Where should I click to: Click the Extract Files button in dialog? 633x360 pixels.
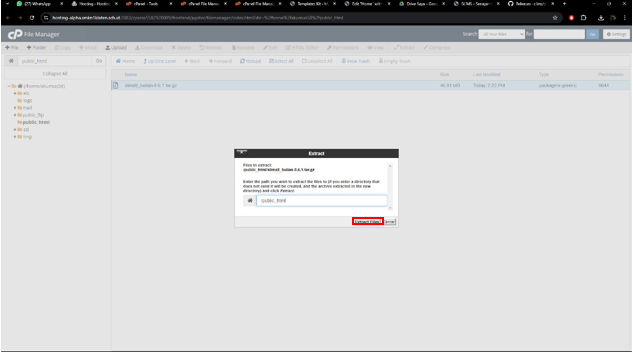[x=367, y=222]
